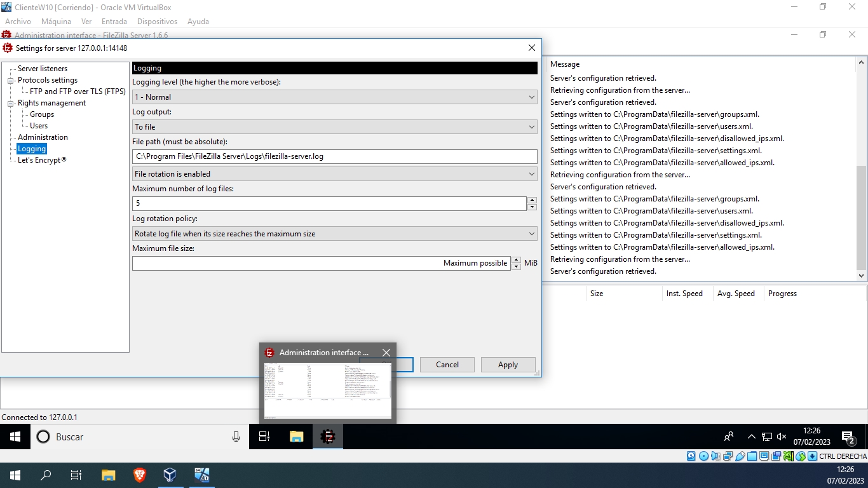868x488 pixels.
Task: Click the Apply button
Action: click(x=508, y=365)
